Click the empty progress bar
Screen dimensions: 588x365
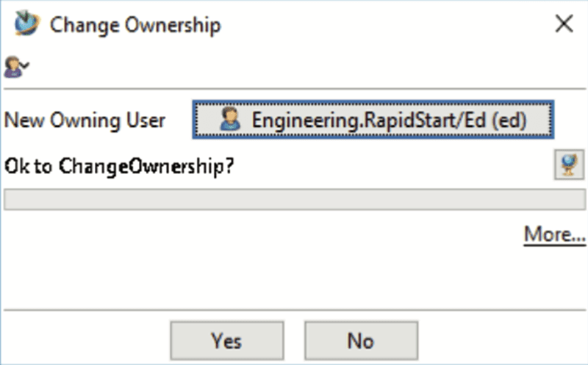(x=295, y=199)
